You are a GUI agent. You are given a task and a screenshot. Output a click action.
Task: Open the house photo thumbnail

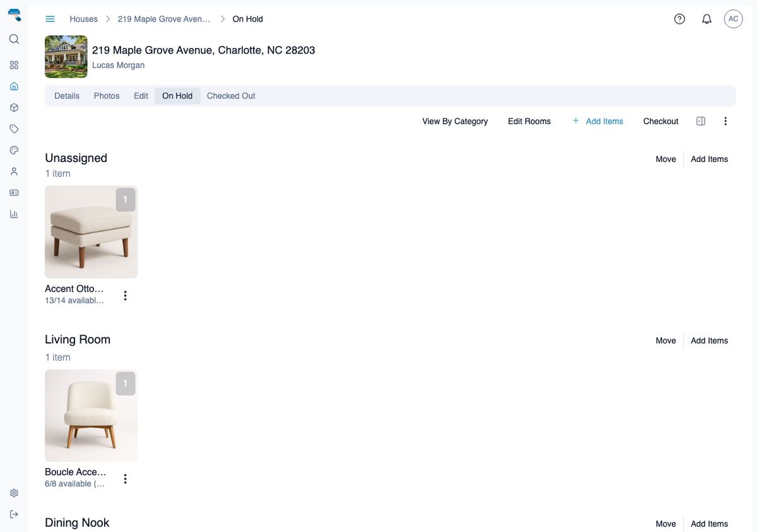66,57
